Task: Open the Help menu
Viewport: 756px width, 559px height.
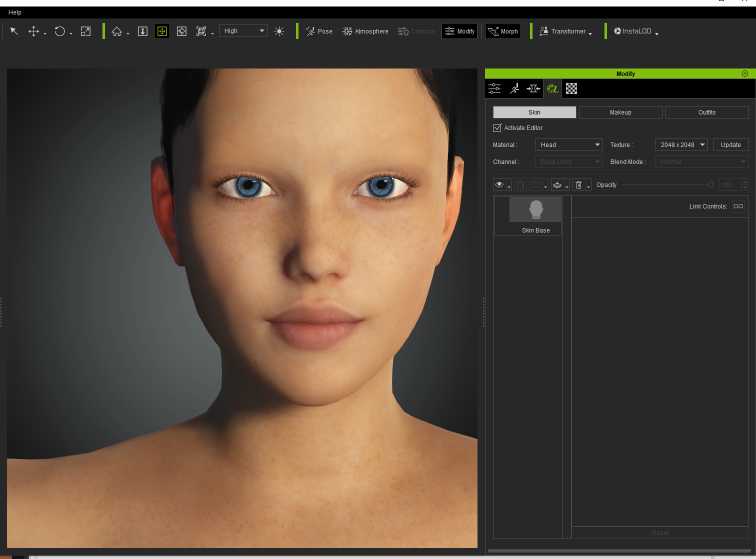Action: (x=15, y=12)
